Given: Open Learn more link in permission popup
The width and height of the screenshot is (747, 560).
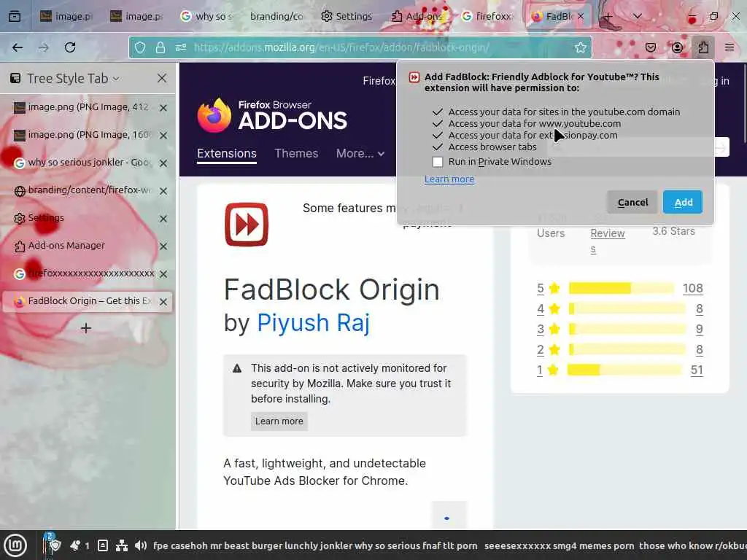Looking at the screenshot, I should click(449, 179).
